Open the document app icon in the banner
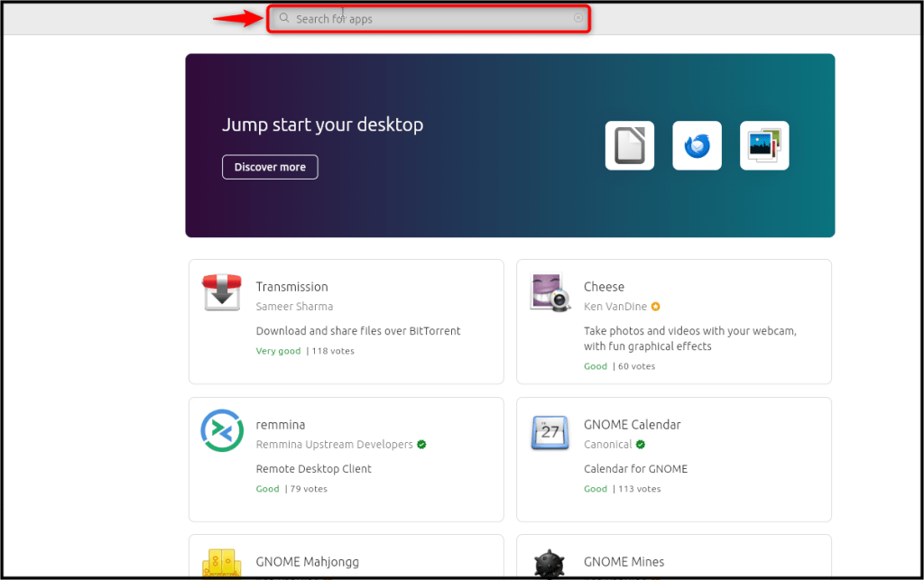Image resolution: width=924 pixels, height=580 pixels. [629, 145]
